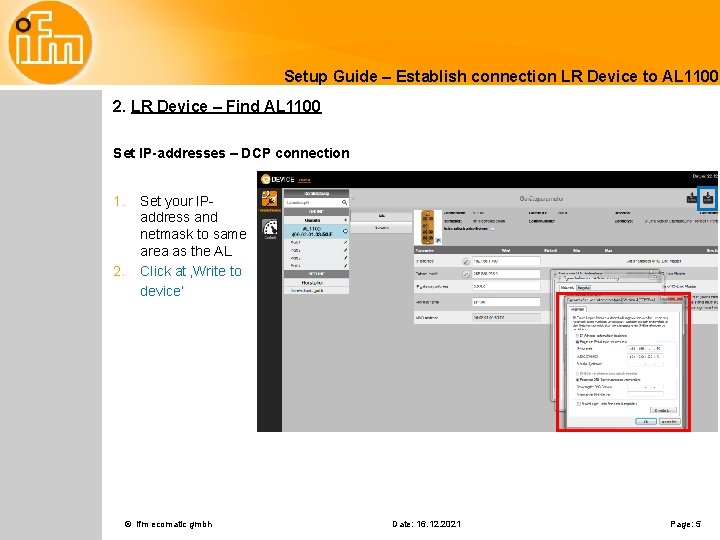Select Port 1 in device list

pos(316,242)
